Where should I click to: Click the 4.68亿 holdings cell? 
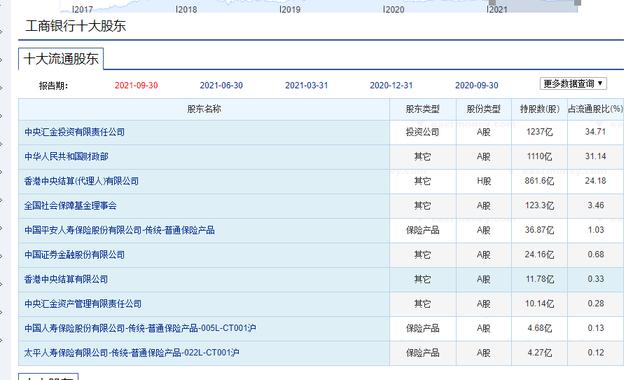click(540, 328)
